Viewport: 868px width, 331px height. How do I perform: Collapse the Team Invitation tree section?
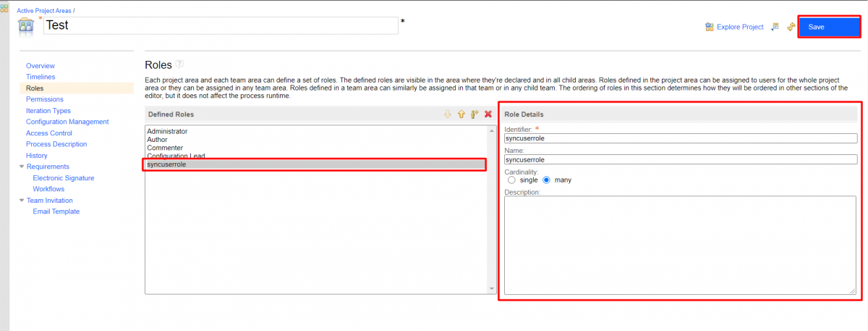[x=22, y=201]
